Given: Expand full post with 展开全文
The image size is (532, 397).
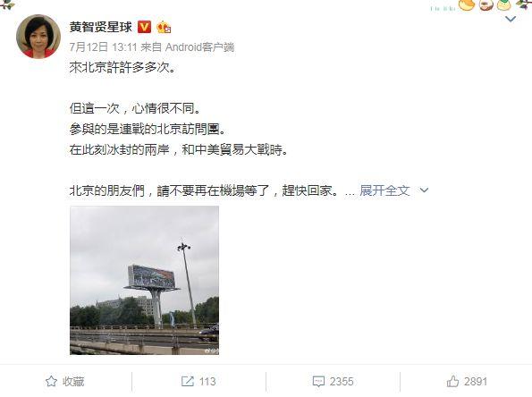Looking at the screenshot, I should point(384,190).
